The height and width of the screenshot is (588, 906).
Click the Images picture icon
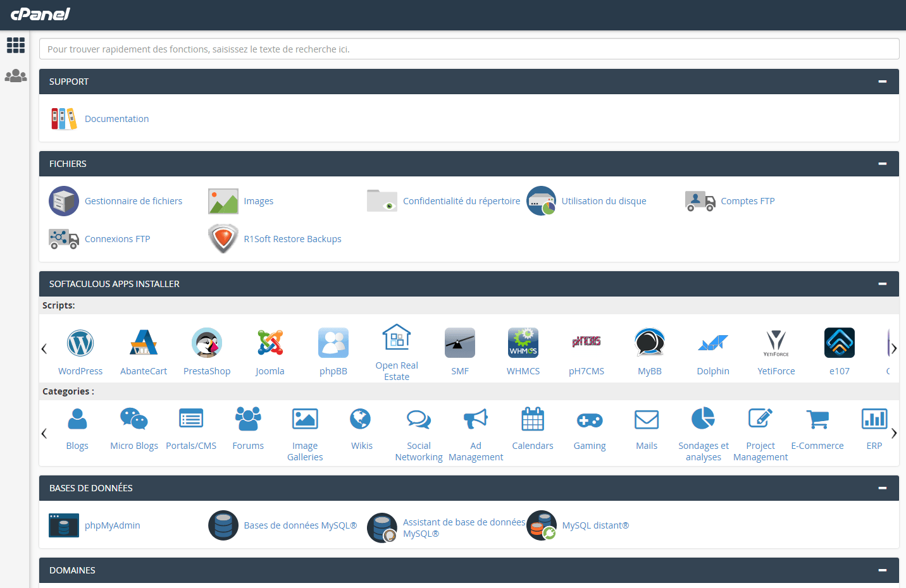click(x=223, y=201)
